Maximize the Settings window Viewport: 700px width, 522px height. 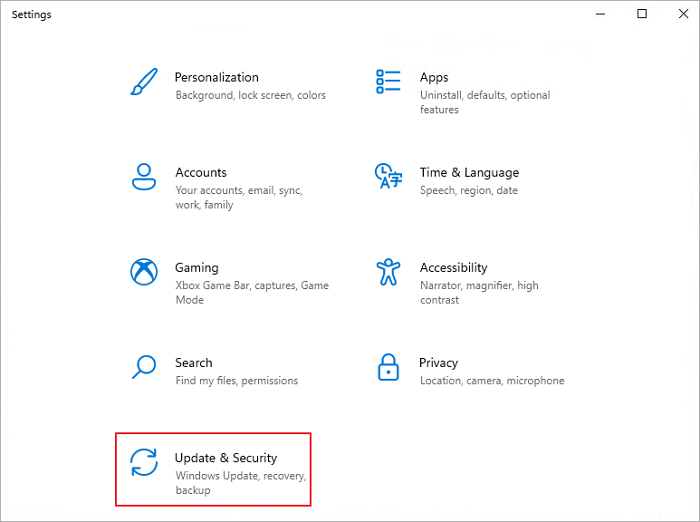pos(642,14)
